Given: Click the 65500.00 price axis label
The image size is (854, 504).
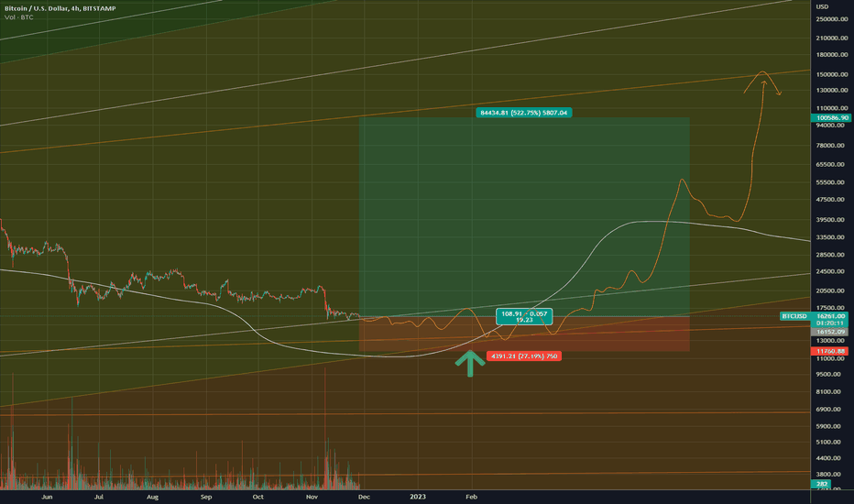Looking at the screenshot, I should click(x=832, y=164).
